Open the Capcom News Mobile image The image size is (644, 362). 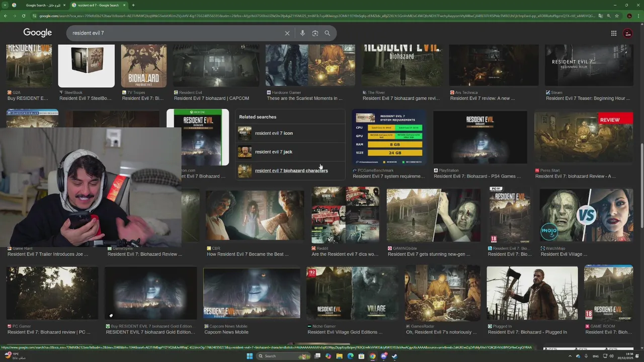[252, 293]
